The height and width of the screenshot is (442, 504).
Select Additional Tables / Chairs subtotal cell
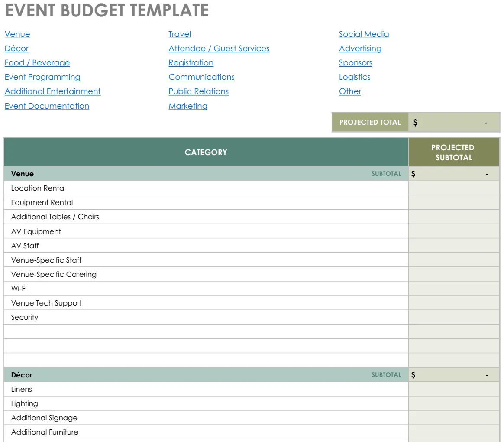coord(453,217)
